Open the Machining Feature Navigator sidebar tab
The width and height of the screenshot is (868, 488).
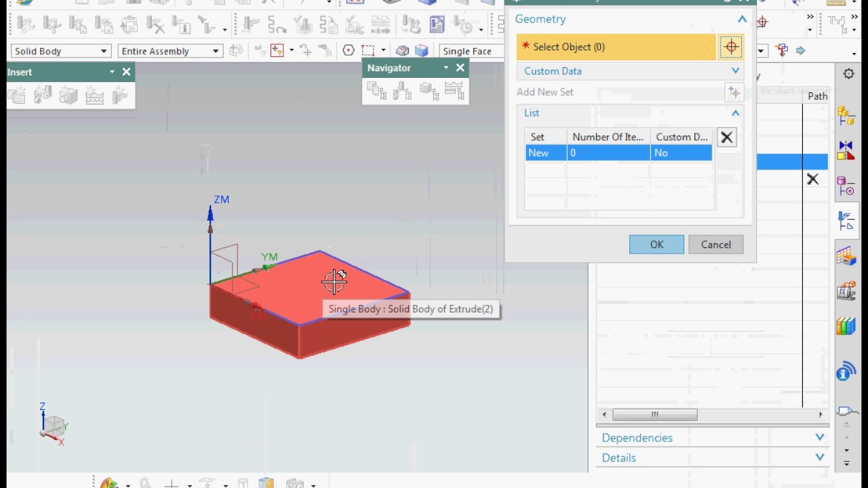846,256
